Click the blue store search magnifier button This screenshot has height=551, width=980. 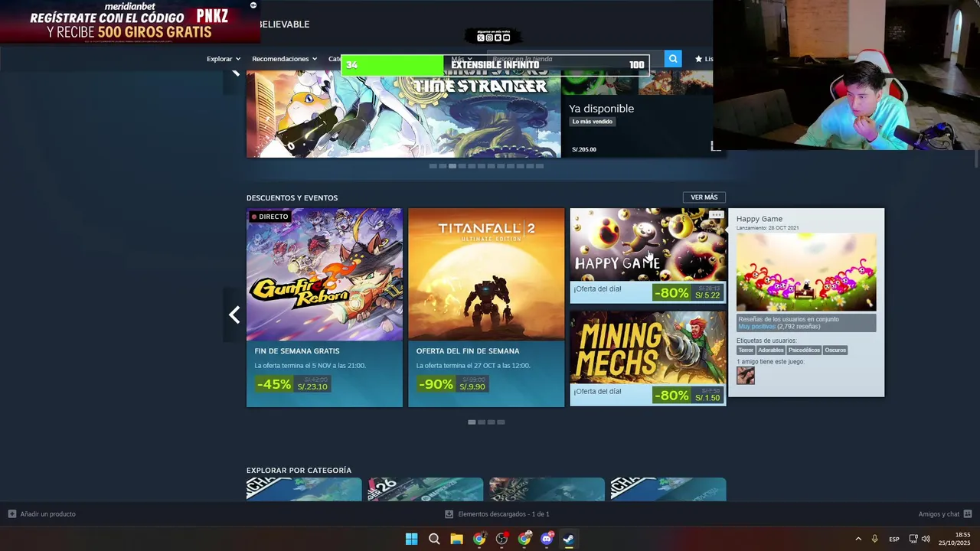pos(673,59)
